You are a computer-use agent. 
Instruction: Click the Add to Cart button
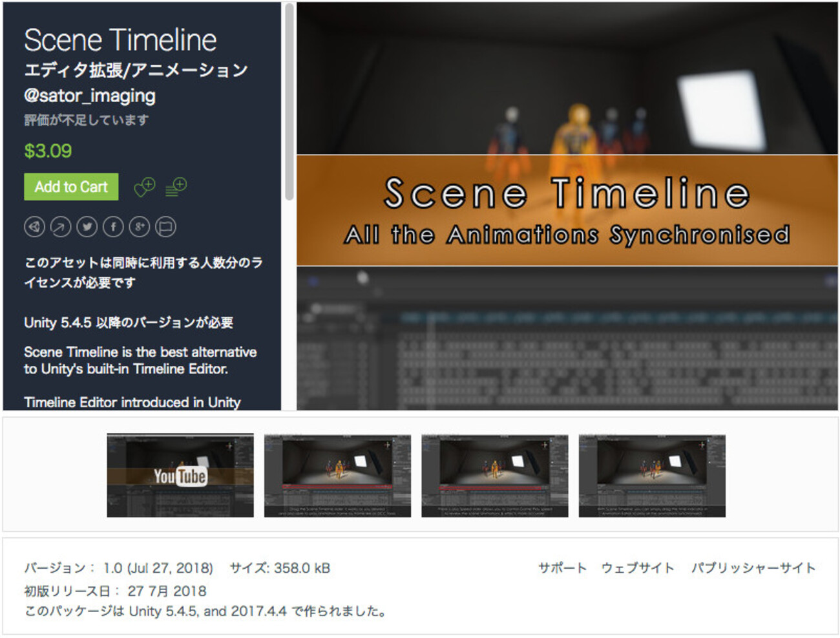(x=71, y=187)
